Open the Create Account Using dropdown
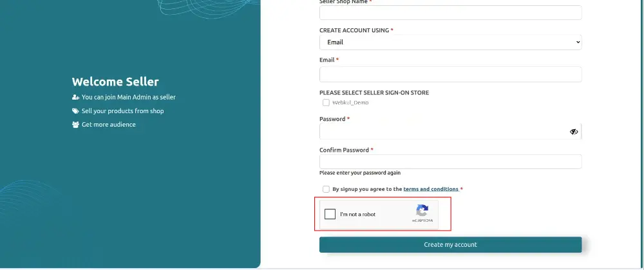The image size is (644, 270). pyautogui.click(x=451, y=42)
